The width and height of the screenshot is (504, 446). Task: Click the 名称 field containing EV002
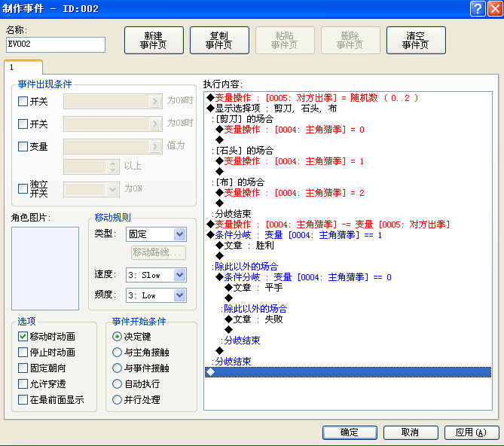(56, 44)
